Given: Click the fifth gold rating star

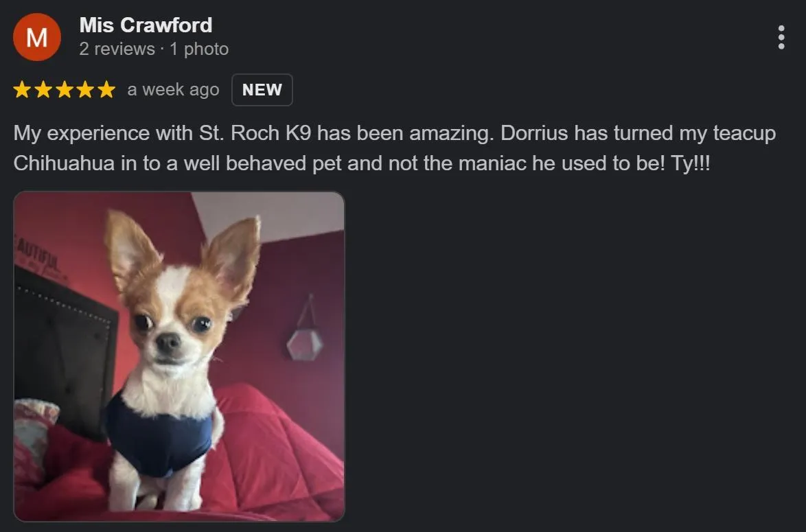Looking at the screenshot, I should [x=106, y=89].
